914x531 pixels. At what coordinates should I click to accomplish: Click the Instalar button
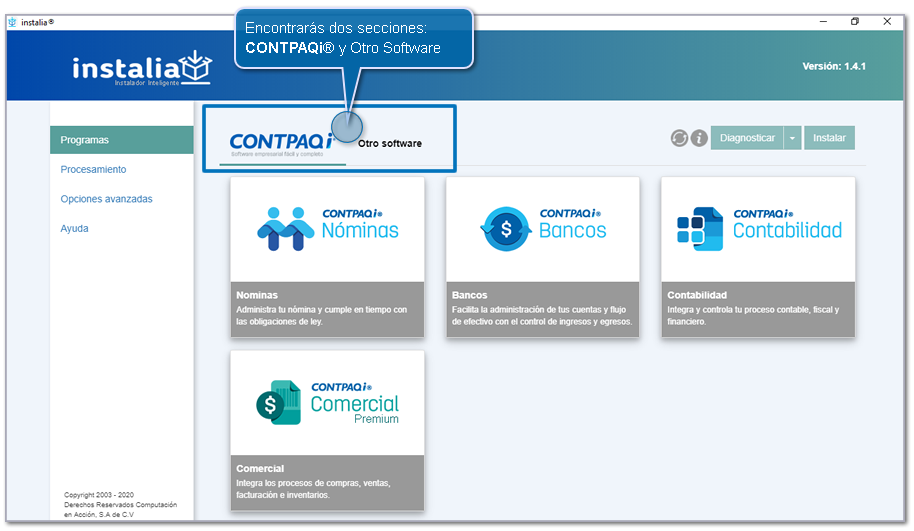point(829,138)
